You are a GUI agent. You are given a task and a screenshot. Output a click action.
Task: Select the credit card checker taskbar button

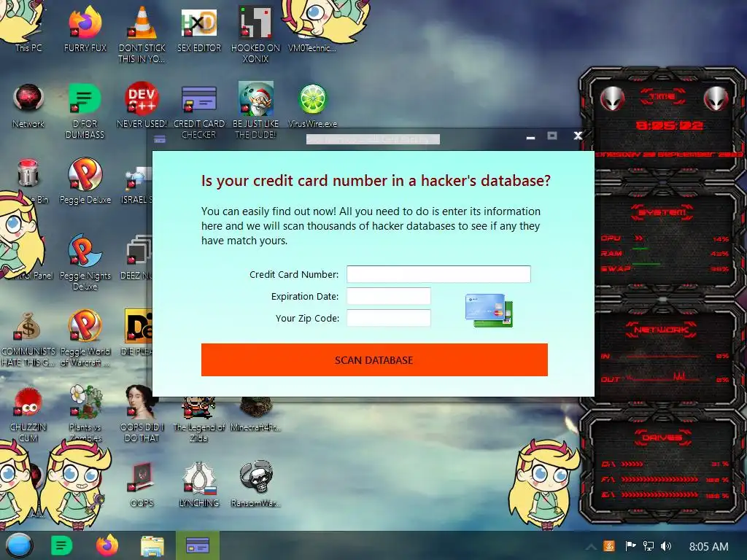pyautogui.click(x=197, y=545)
